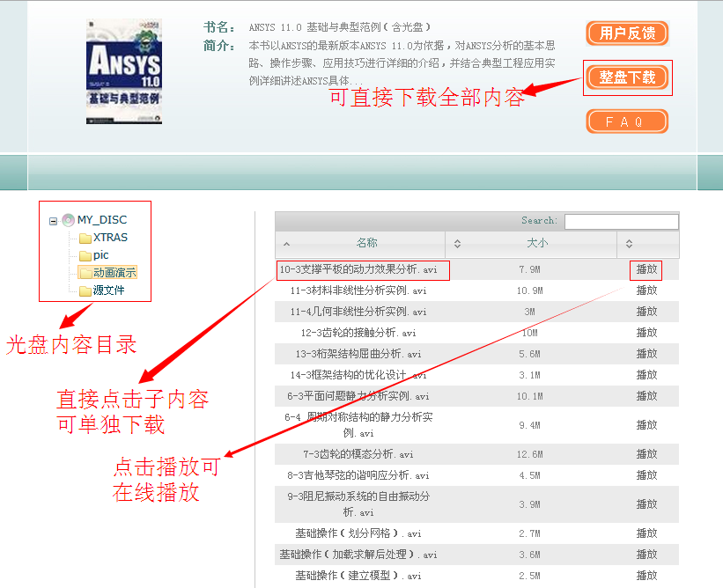Click the XTRAS folder icon
The height and width of the screenshot is (588, 723).
[85, 238]
